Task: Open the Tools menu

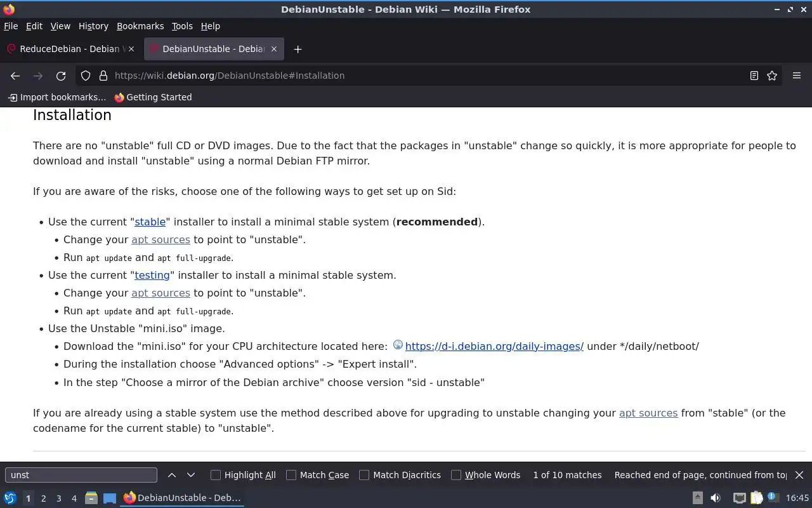Action: point(182,26)
